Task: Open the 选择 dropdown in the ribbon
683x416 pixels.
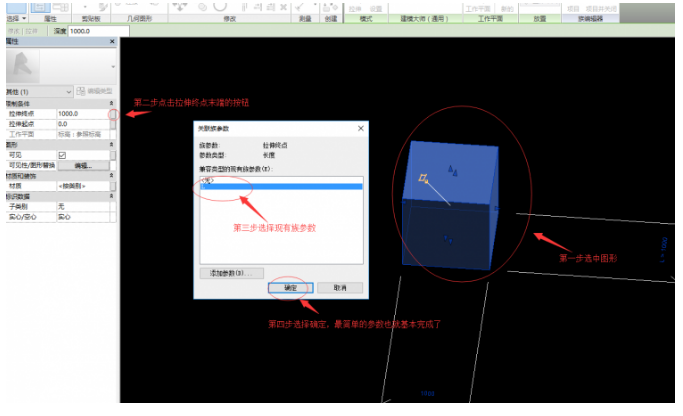Action: coord(17,19)
